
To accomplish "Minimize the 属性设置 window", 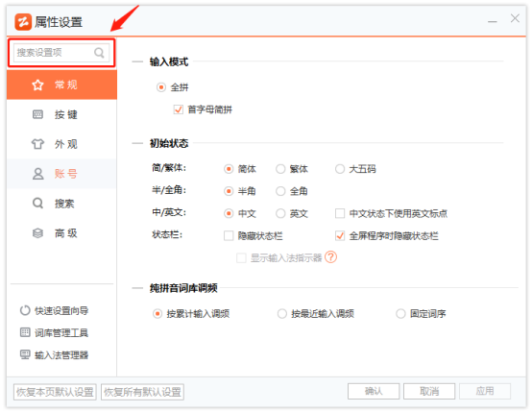I will coord(493,21).
